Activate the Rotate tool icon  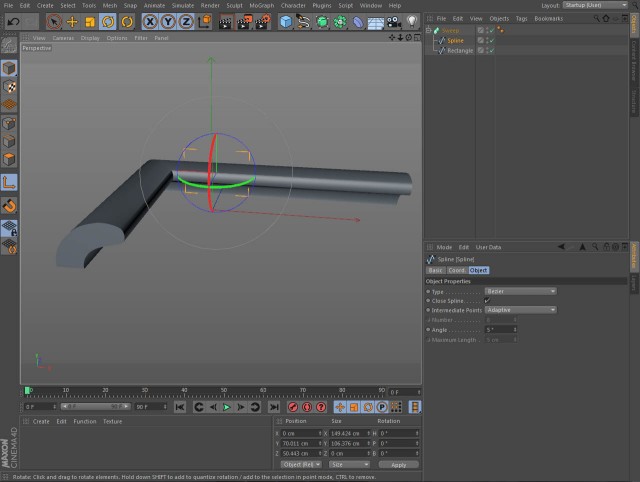tap(108, 22)
